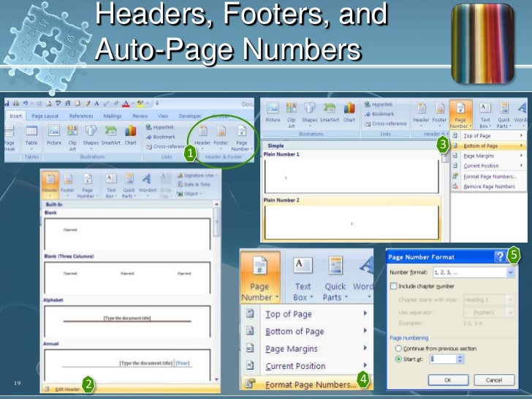Tick the Include chapter number checkbox
This screenshot has height=399, width=532.
(393, 286)
